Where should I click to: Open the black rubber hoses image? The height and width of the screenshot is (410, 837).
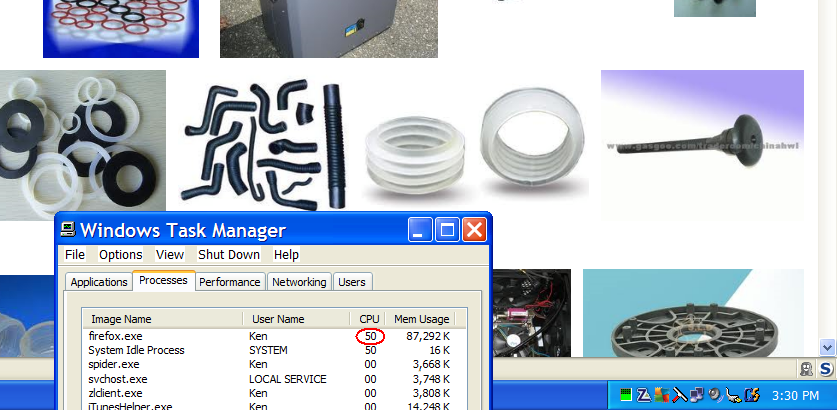265,145
